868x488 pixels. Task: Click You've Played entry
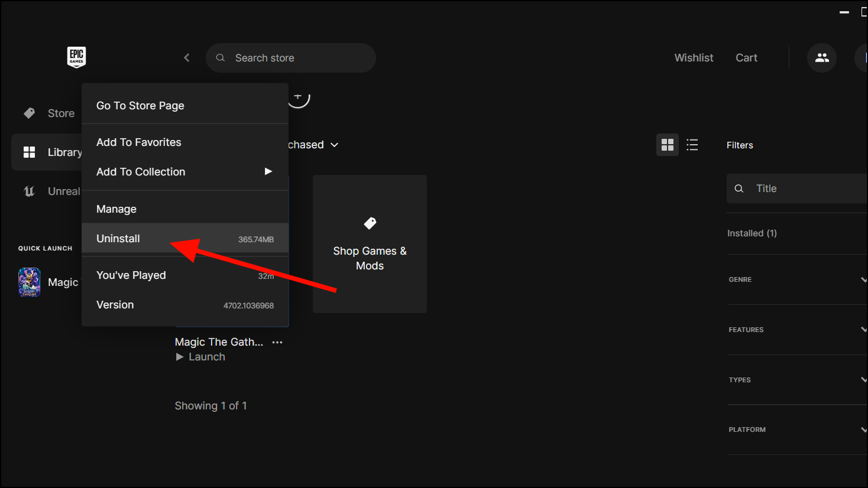click(x=185, y=275)
